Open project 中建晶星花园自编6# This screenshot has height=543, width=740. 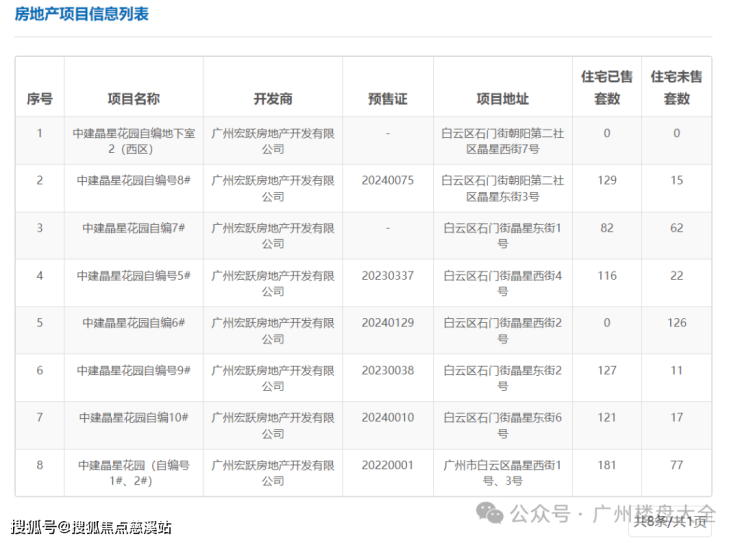coord(133,323)
